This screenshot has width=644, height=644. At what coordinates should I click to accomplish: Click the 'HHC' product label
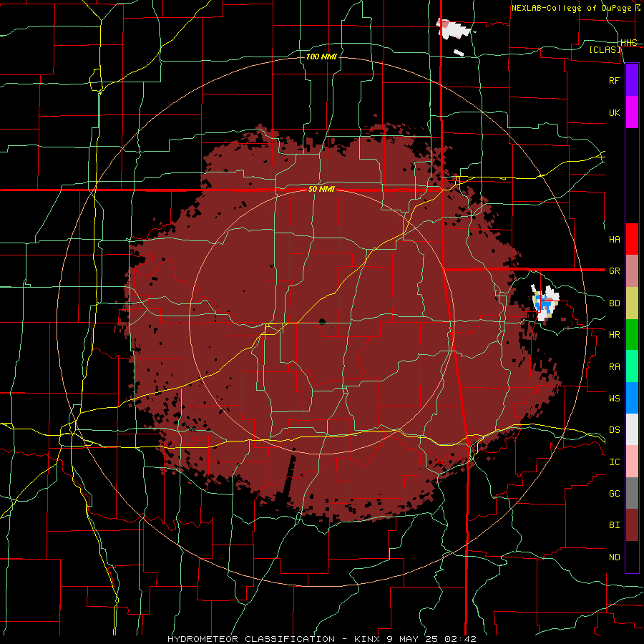point(628,43)
